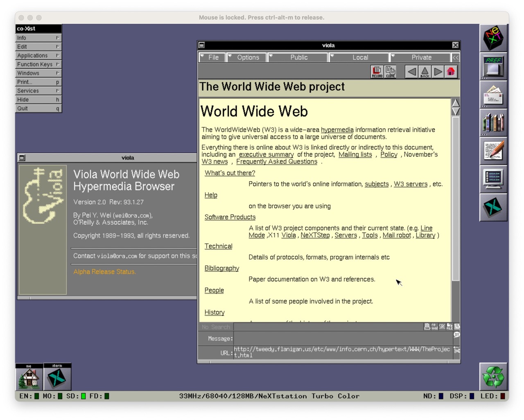Click 'Alpha Release Status.' orange link
Image resolution: width=524 pixels, height=420 pixels.
(104, 272)
